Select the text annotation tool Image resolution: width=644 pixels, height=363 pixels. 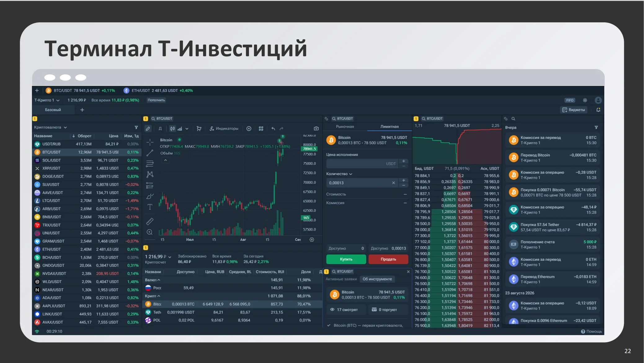point(150,207)
